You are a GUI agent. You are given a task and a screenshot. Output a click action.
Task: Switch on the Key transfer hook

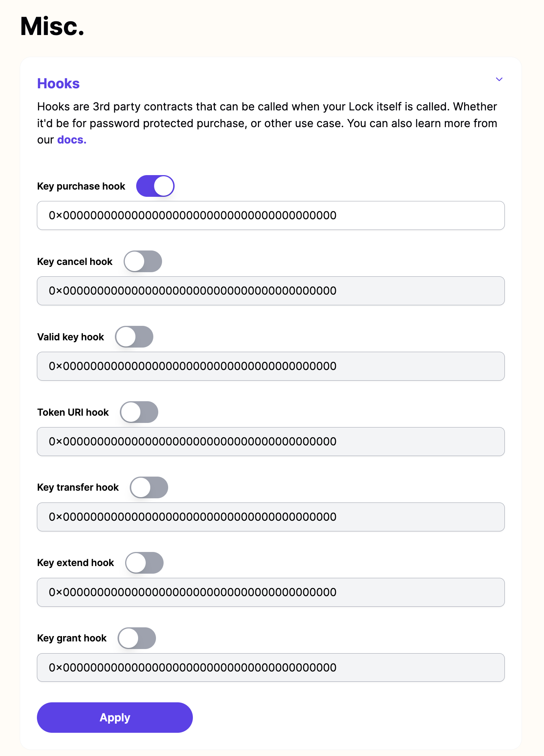coord(149,487)
